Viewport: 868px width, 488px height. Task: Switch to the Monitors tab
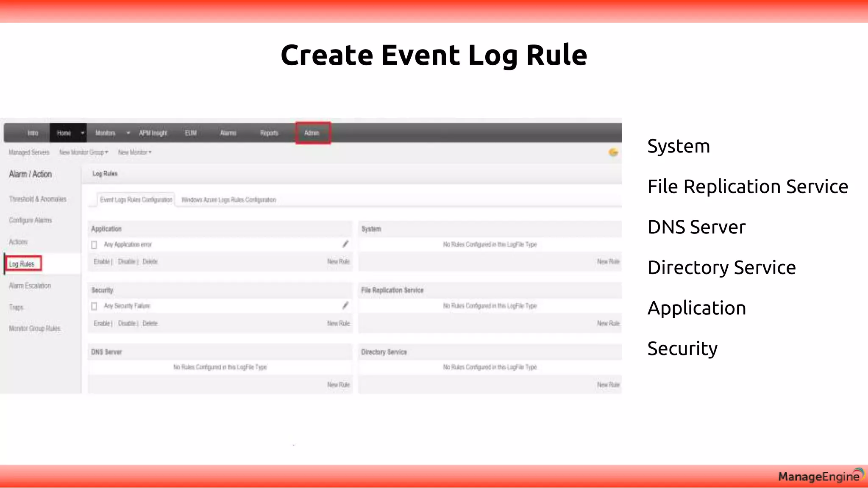click(105, 133)
